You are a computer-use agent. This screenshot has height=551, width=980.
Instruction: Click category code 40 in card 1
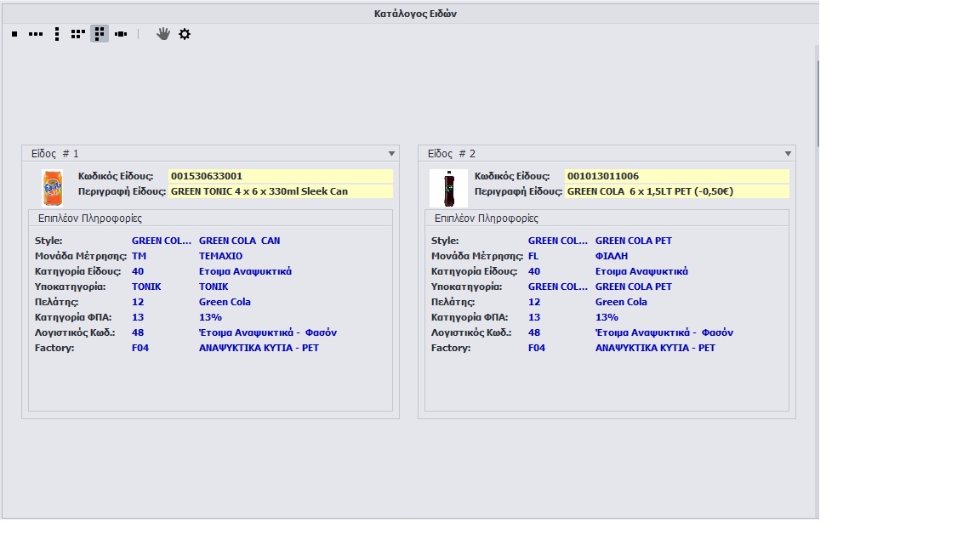[138, 271]
